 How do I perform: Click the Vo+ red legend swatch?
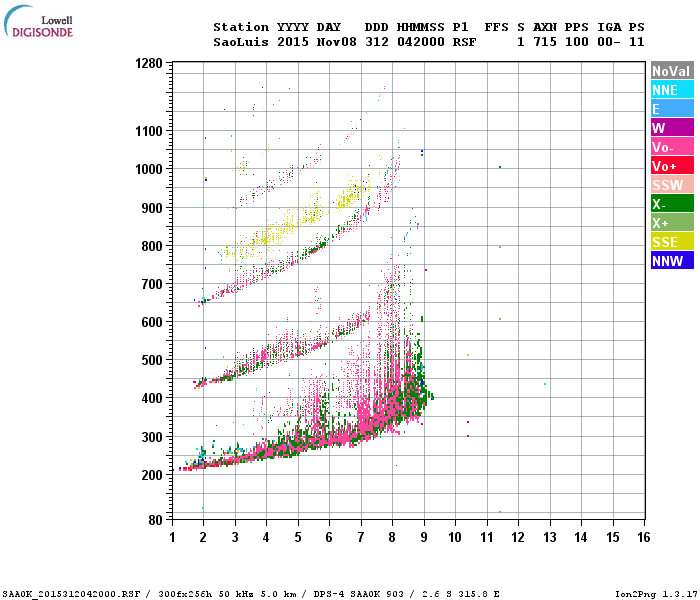pyautogui.click(x=672, y=166)
